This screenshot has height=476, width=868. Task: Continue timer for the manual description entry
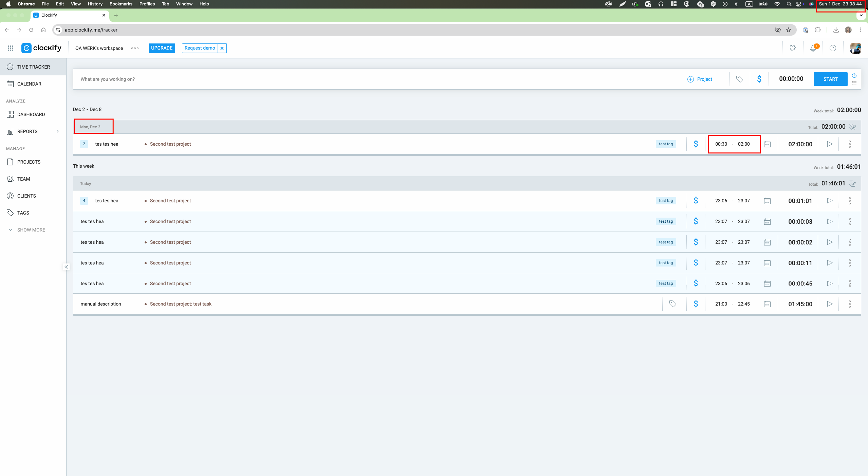click(830, 304)
